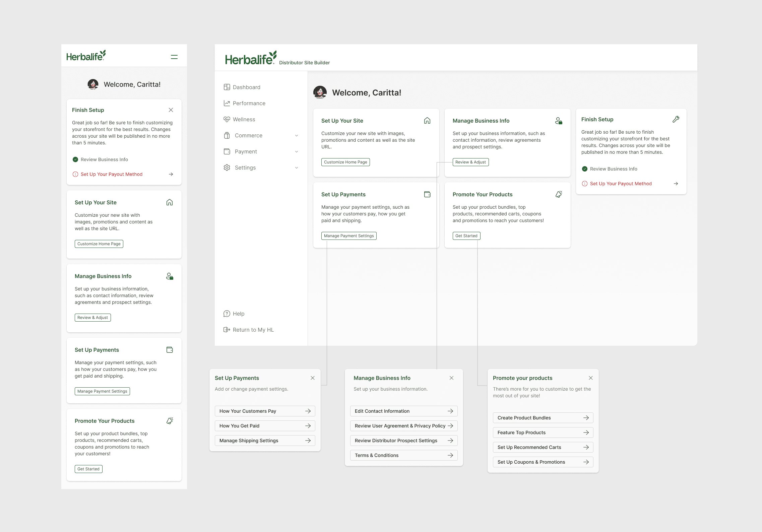
Task: Click the mobile Manage Payment Settings button
Action: coord(102,391)
